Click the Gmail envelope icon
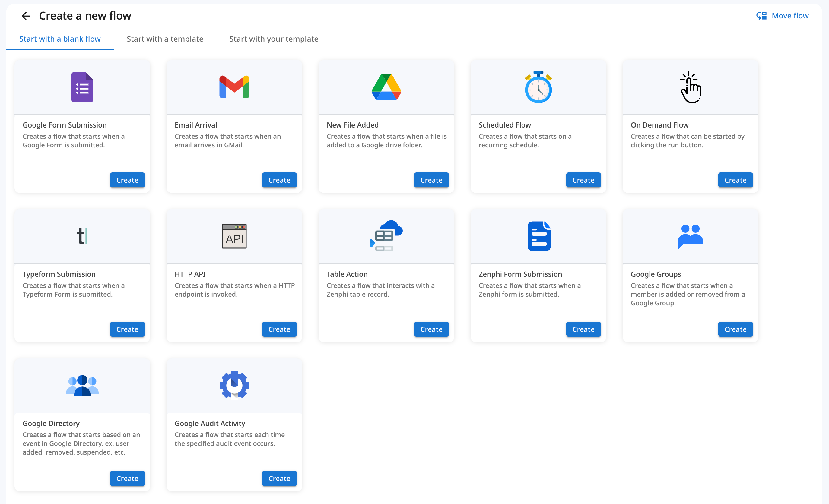Screen dimensions: 829x504 234,87
